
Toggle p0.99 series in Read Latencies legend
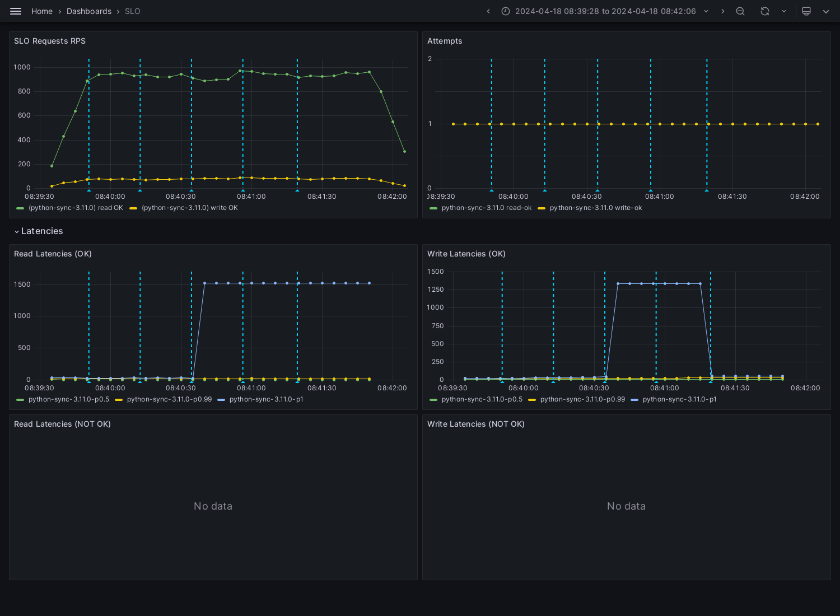169,399
